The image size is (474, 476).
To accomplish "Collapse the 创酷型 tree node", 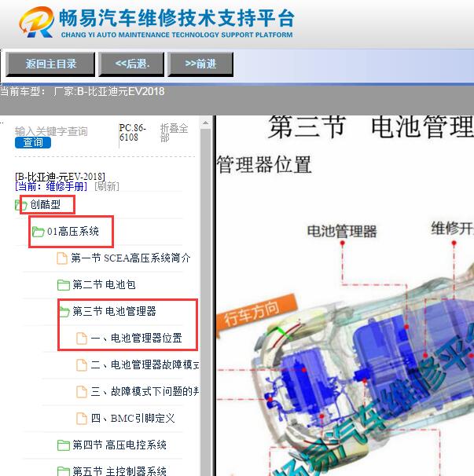I will pos(45,204).
